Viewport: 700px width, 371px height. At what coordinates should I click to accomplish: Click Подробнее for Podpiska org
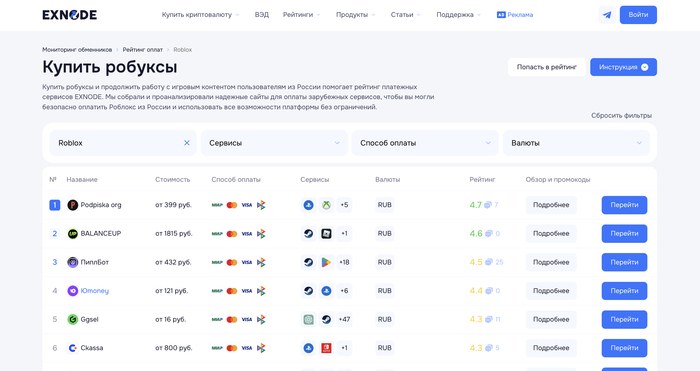tap(551, 205)
